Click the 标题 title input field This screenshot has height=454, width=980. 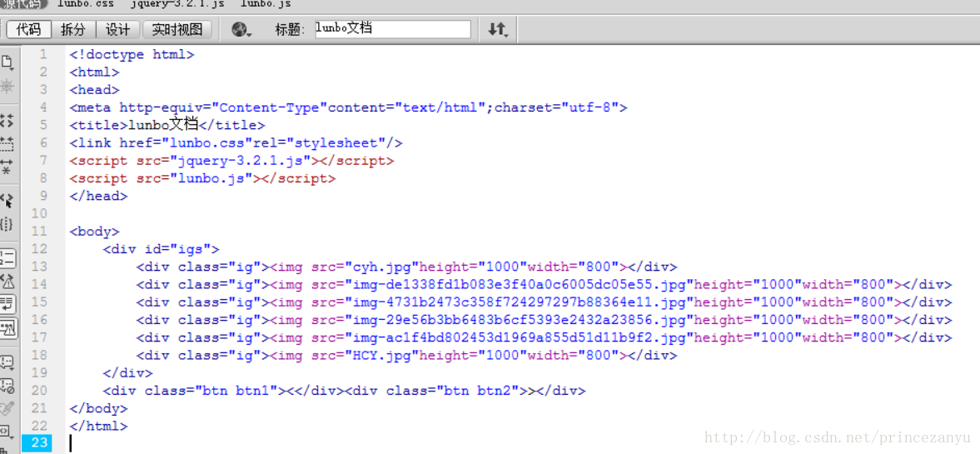click(393, 29)
